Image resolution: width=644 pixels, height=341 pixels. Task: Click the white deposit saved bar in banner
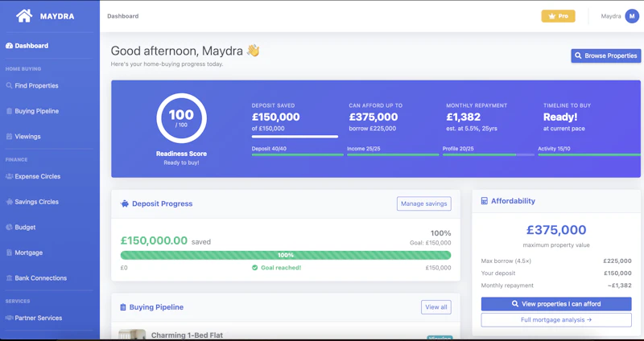pyautogui.click(x=295, y=136)
